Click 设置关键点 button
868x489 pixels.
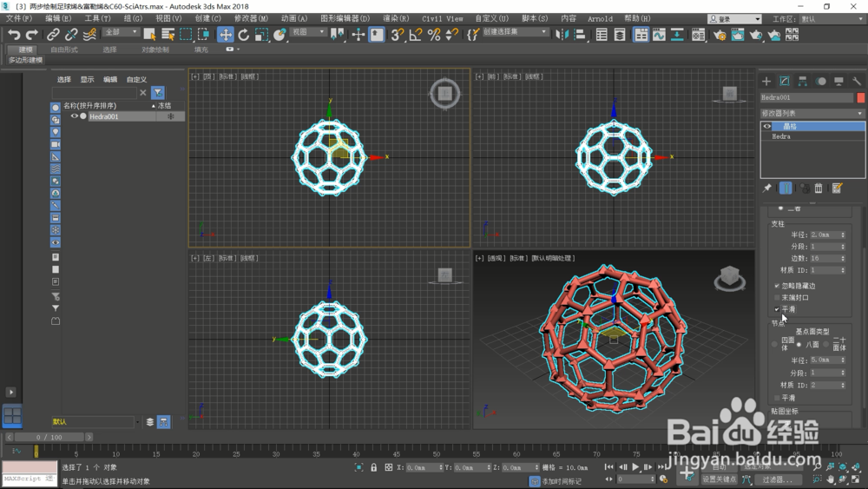(719, 479)
